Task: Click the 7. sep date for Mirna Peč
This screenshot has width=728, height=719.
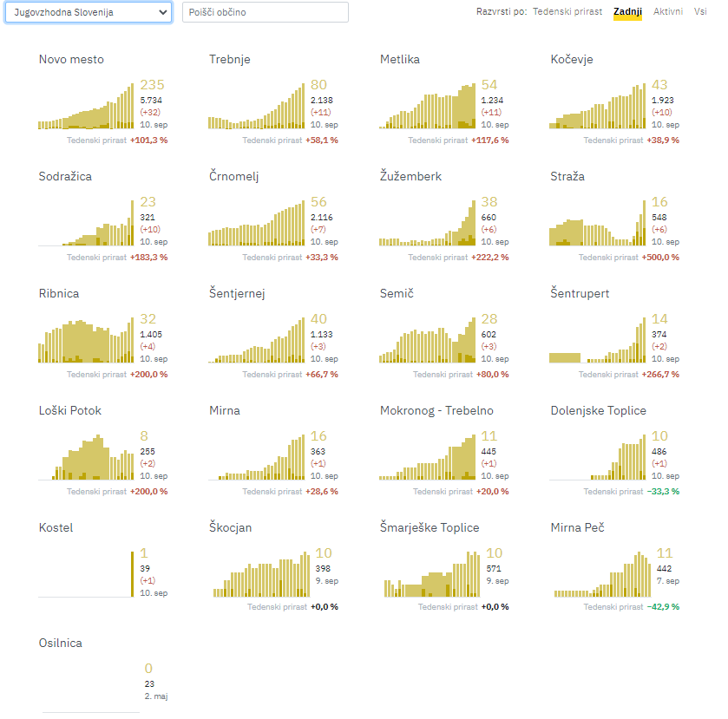Action: [x=667, y=581]
